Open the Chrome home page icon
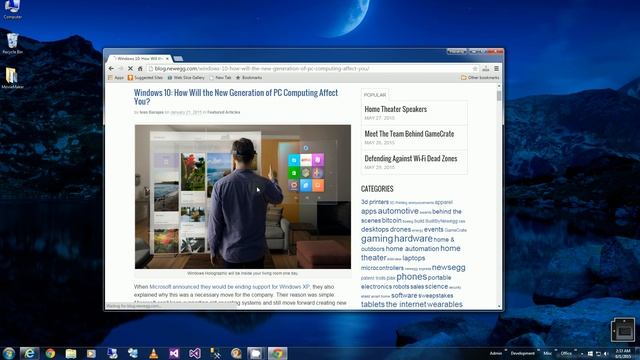 [140, 69]
